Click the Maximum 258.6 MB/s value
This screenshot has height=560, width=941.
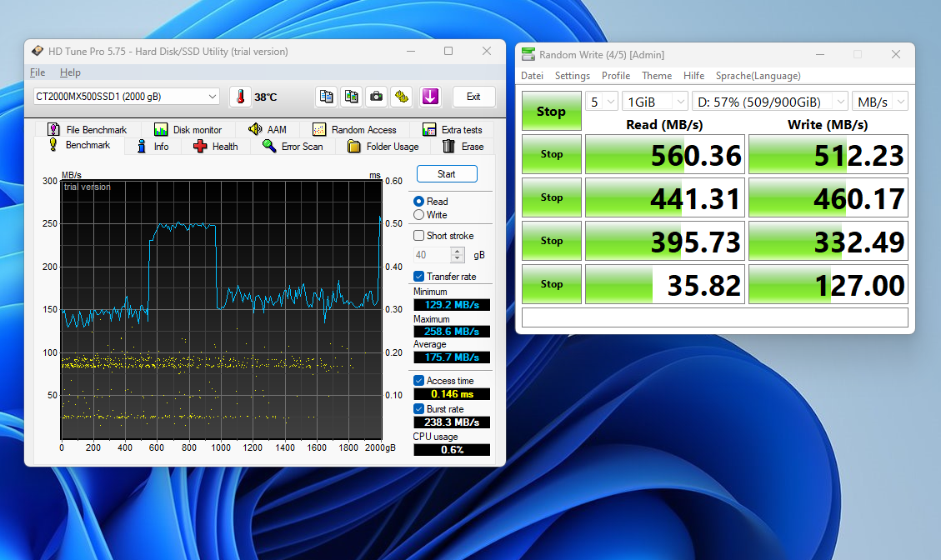[452, 332]
